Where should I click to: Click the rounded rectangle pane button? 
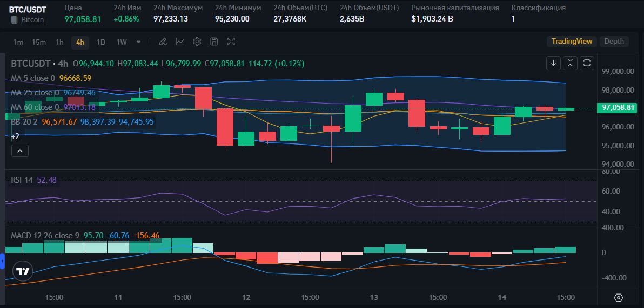coord(587,63)
